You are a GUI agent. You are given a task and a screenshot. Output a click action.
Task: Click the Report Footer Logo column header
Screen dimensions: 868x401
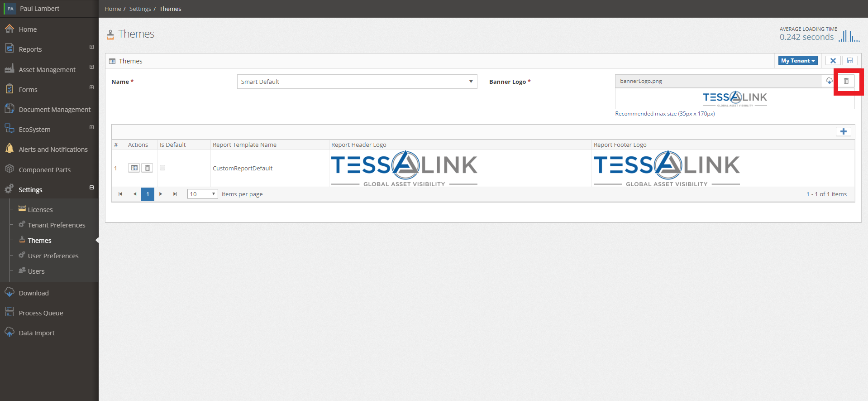[x=620, y=145]
